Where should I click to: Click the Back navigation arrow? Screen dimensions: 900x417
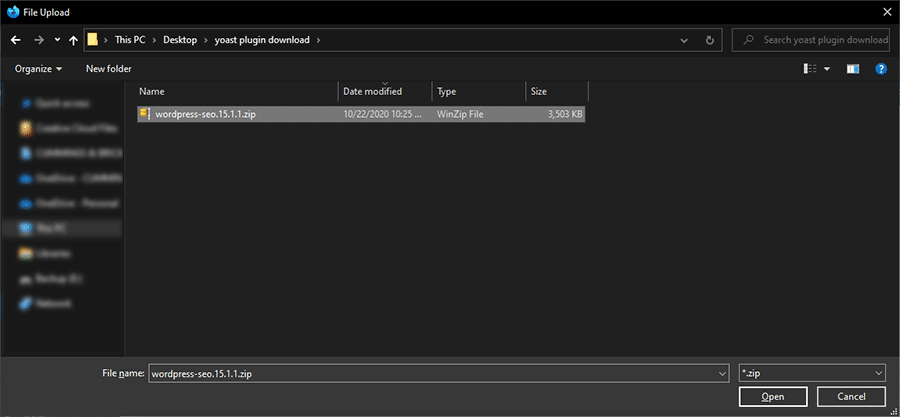[15, 40]
